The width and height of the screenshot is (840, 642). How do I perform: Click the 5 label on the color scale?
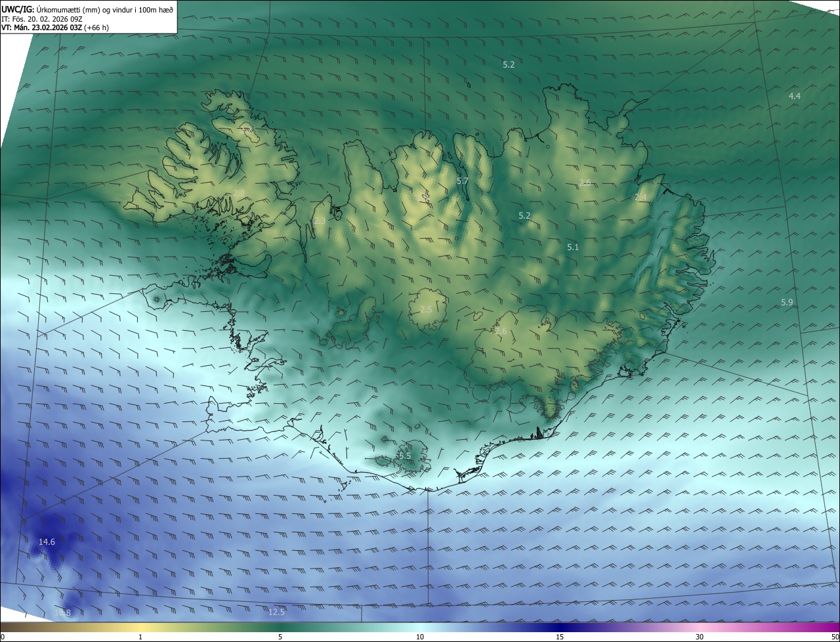tap(280, 637)
